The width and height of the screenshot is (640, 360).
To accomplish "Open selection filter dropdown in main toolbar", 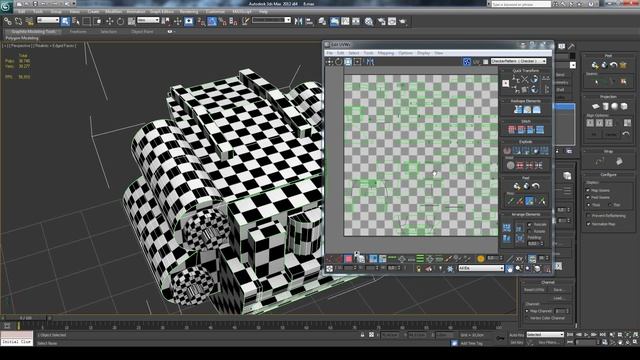I will pos(48,20).
